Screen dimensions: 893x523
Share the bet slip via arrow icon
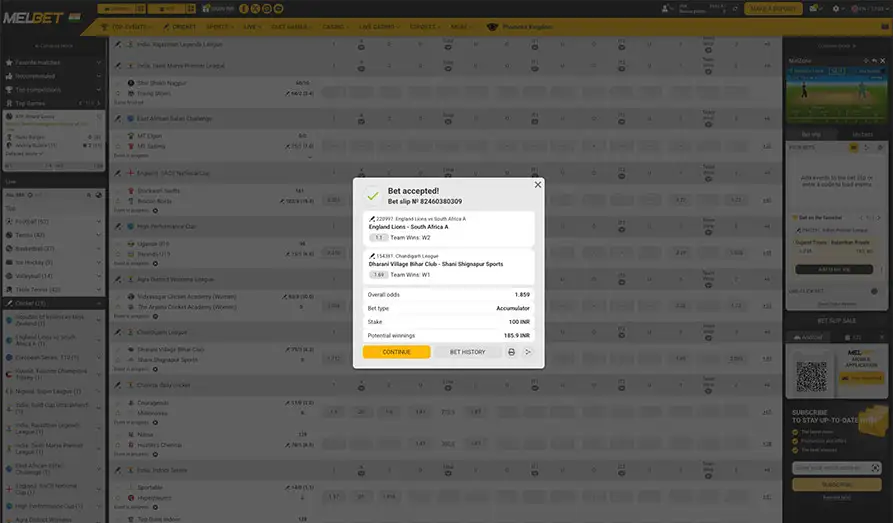(x=528, y=352)
